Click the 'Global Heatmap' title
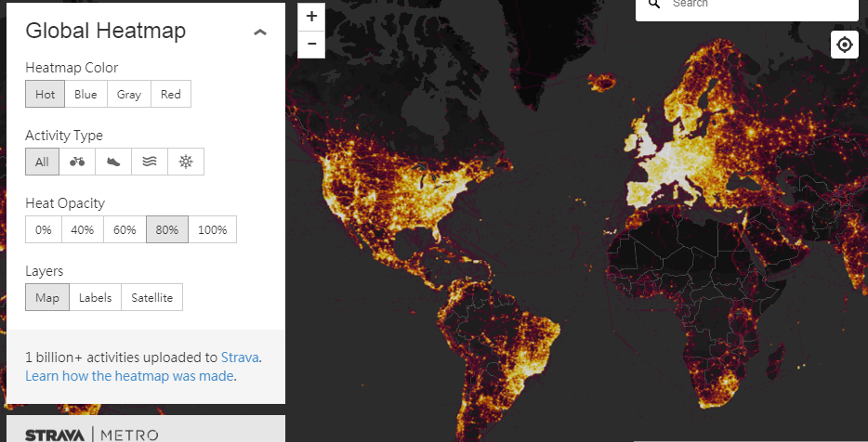 tap(106, 31)
